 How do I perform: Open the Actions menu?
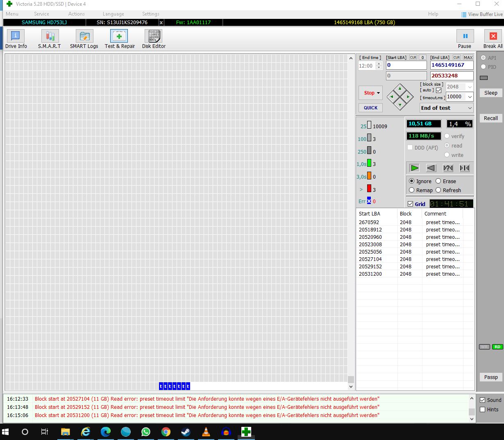click(77, 14)
